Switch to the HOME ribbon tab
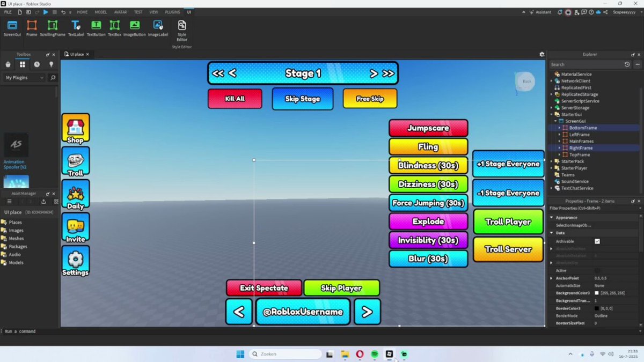This screenshot has width=644, height=362. point(82,12)
